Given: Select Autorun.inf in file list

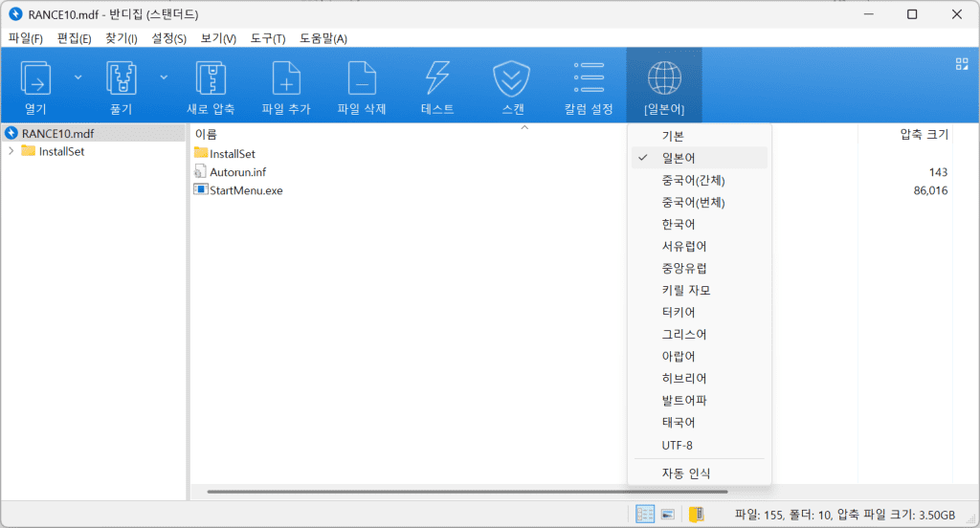Looking at the screenshot, I should pyautogui.click(x=237, y=172).
